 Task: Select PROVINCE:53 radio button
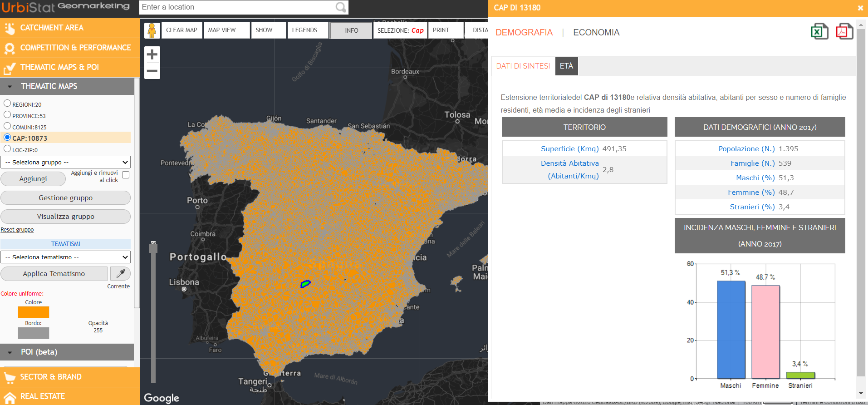pos(7,114)
